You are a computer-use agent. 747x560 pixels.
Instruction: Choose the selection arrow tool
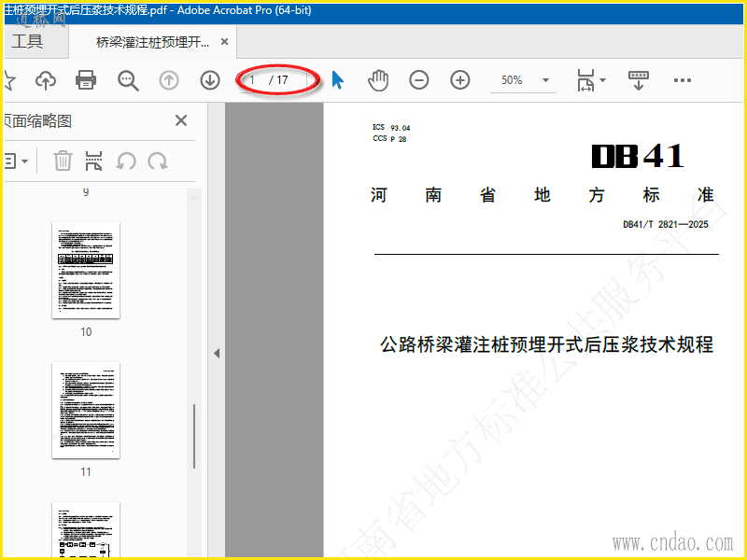(x=337, y=80)
